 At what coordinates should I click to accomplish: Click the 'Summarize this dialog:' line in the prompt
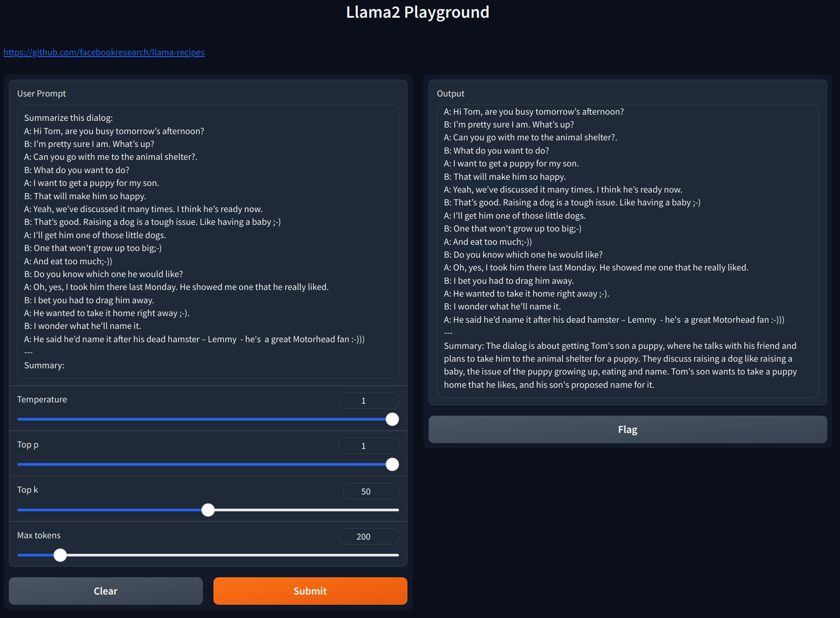[x=69, y=118]
